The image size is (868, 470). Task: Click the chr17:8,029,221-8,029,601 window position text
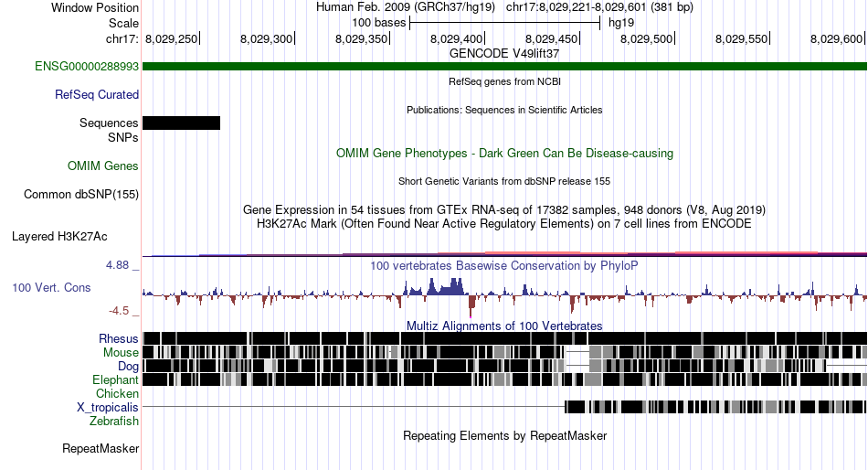(599, 7)
